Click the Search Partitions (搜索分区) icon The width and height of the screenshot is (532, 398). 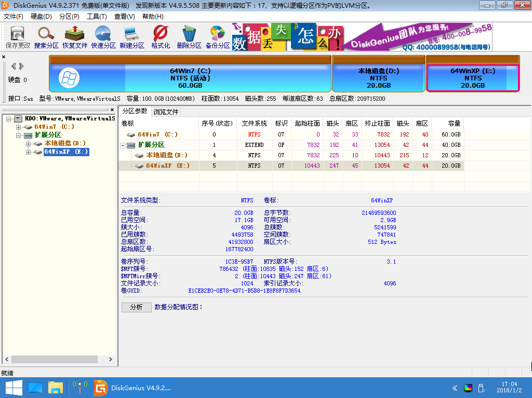[46, 37]
